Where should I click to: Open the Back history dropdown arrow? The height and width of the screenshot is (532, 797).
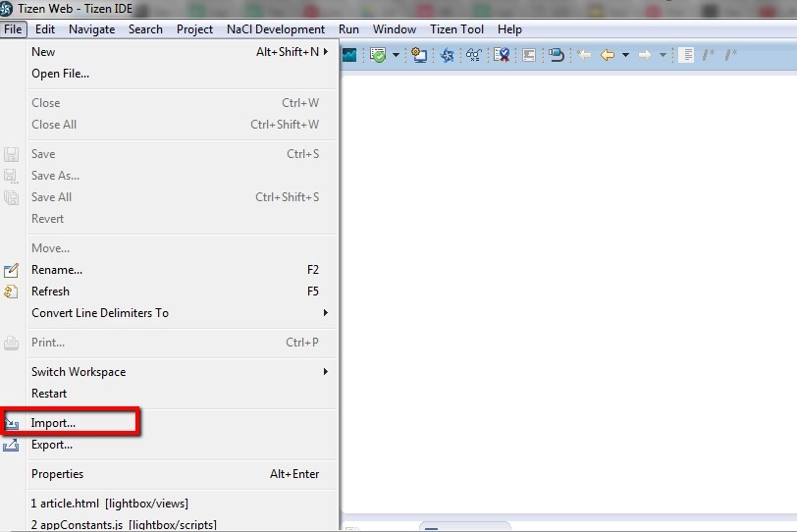(625, 55)
